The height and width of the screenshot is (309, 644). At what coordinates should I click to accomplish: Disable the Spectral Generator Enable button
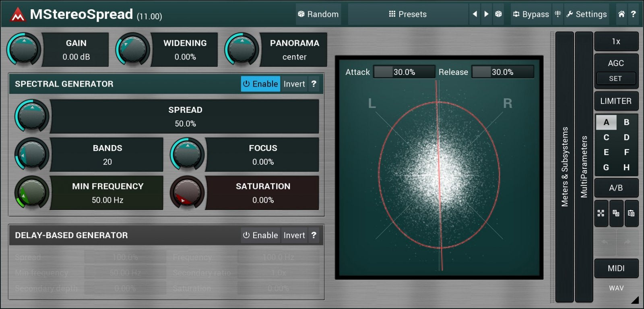tap(260, 84)
